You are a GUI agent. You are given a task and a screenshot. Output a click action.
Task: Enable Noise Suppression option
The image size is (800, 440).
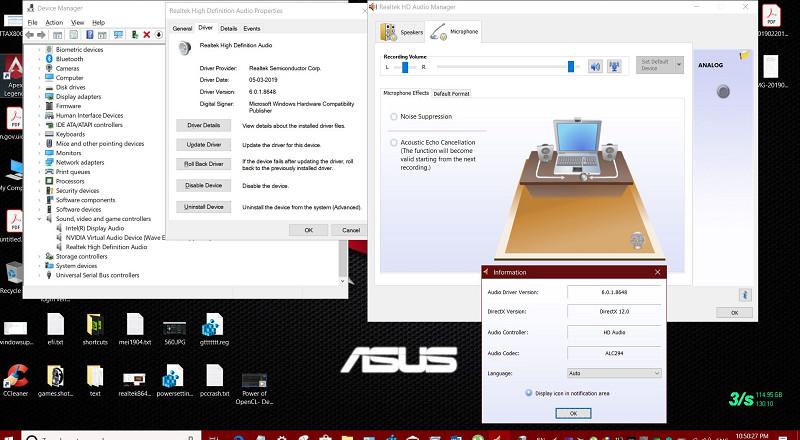(x=393, y=116)
